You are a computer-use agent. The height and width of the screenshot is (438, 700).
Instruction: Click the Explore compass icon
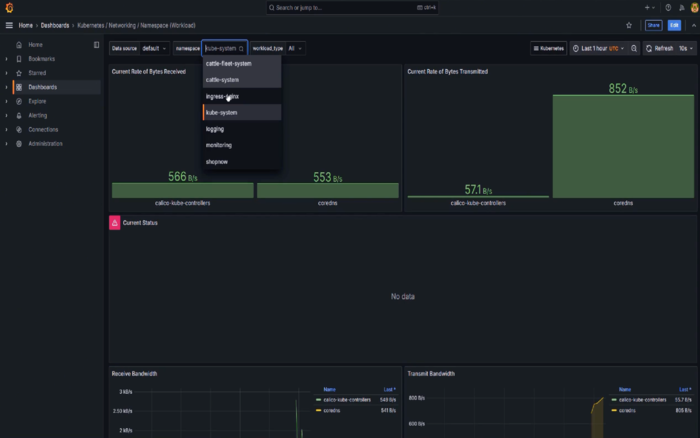click(x=19, y=101)
